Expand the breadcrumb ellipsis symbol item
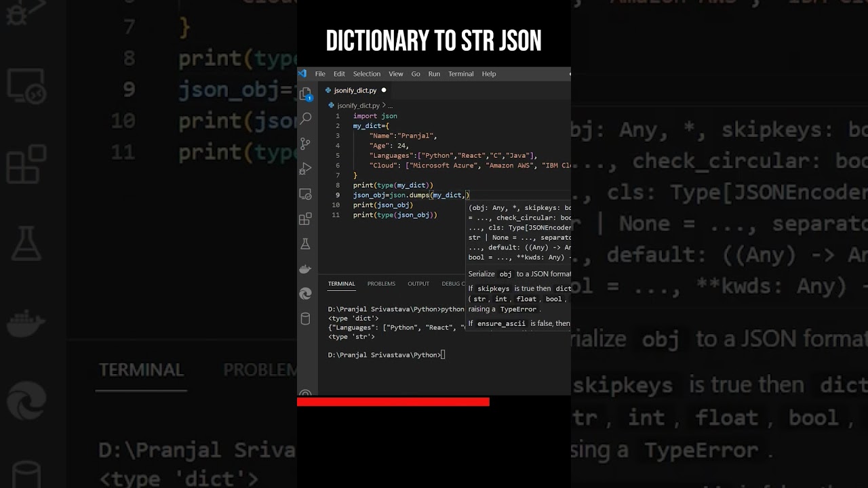Viewport: 868px width, 488px height. coord(390,106)
